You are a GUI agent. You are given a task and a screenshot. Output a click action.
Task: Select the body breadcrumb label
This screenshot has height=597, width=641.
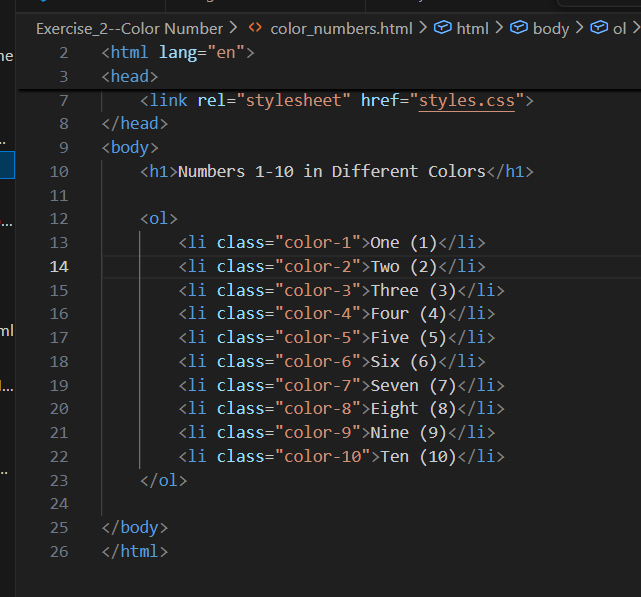pyautogui.click(x=551, y=28)
